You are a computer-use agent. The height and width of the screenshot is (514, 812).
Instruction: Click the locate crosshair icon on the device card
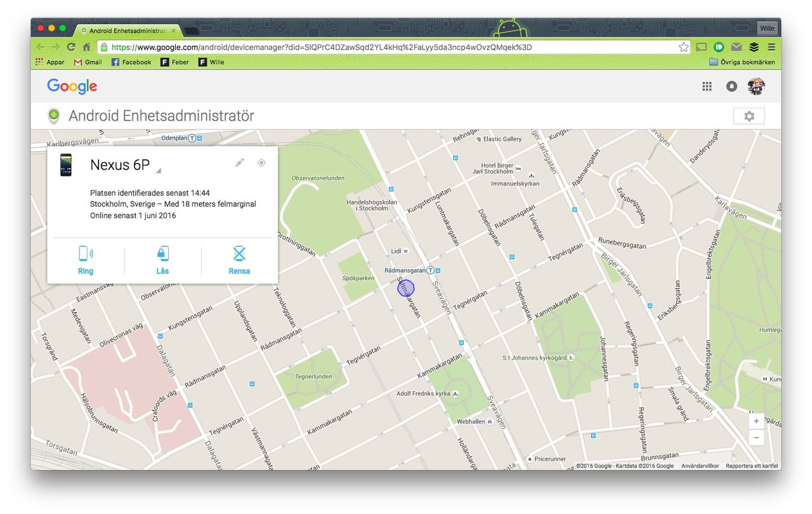[x=261, y=162]
